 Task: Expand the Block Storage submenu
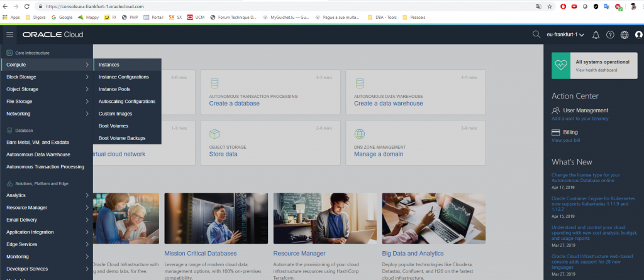click(x=47, y=77)
